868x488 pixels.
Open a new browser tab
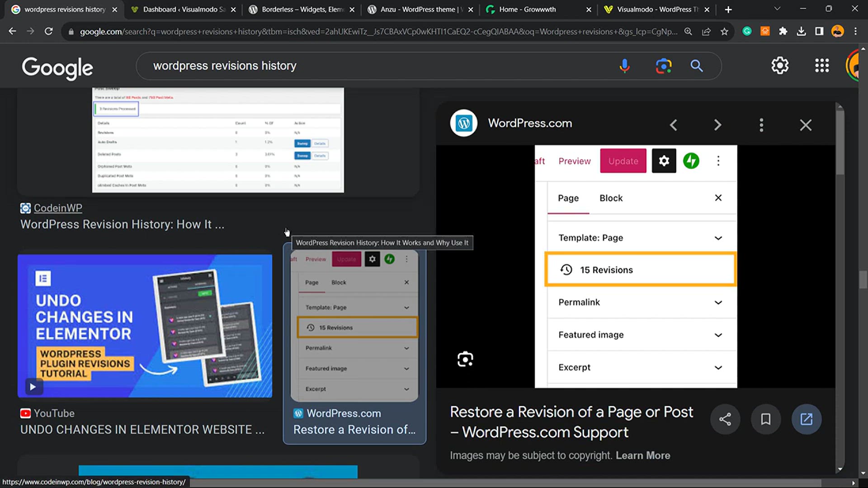pos(728,9)
